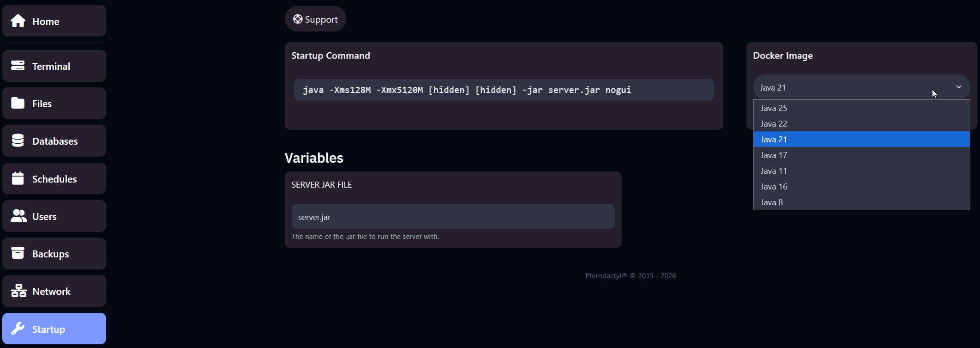Open the Schedules label
Viewport: 980px width, 348px height.
54,179
